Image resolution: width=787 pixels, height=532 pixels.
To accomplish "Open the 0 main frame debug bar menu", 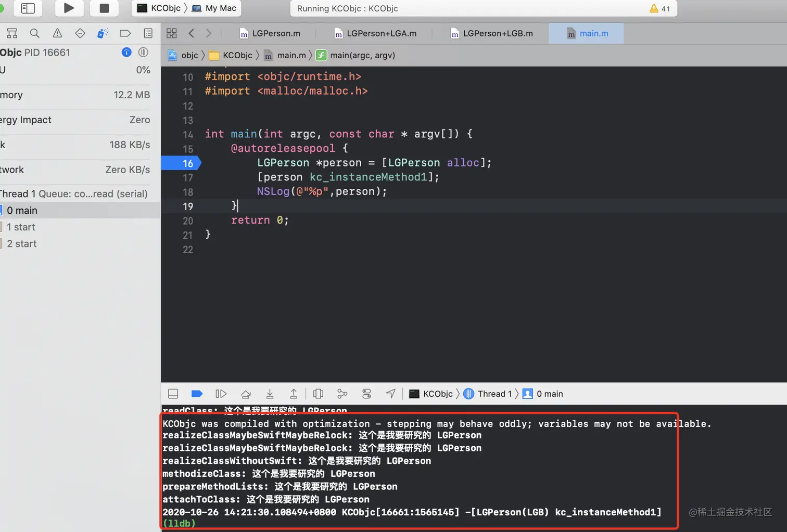I will click(543, 394).
